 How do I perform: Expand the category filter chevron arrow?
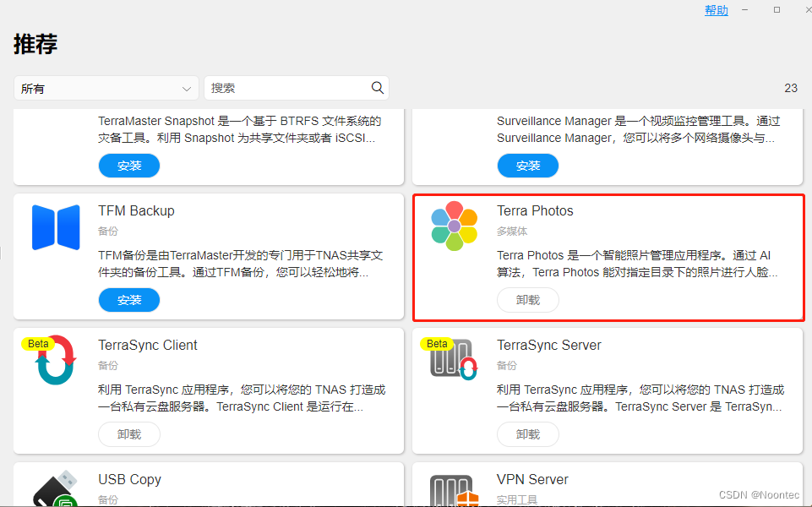188,87
